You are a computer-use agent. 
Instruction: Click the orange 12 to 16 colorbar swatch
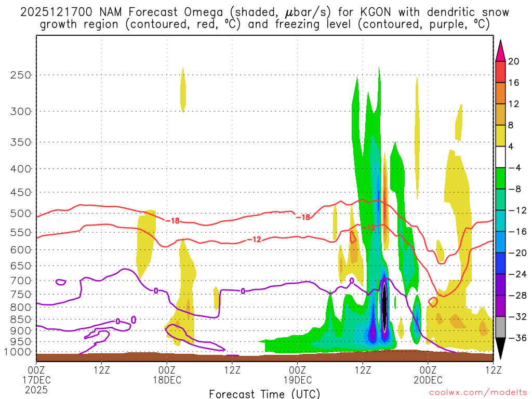point(500,93)
